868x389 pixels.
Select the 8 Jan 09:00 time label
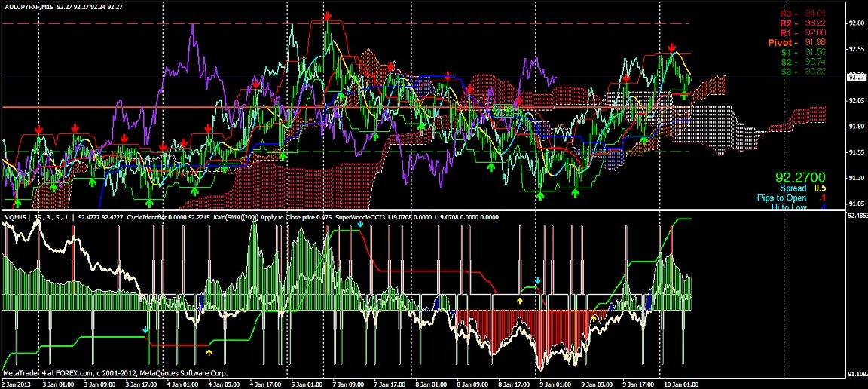pyautogui.click(x=472, y=384)
